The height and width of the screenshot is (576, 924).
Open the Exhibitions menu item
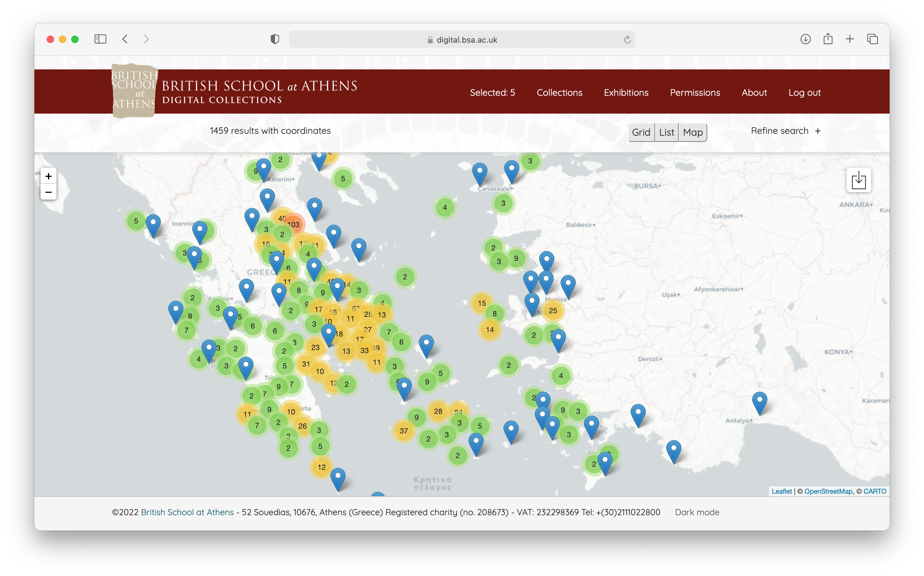tap(626, 93)
